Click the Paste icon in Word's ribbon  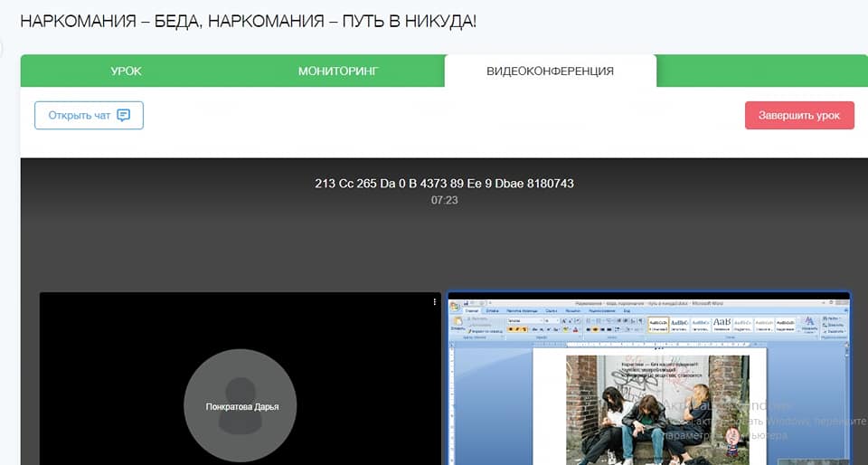click(458, 324)
